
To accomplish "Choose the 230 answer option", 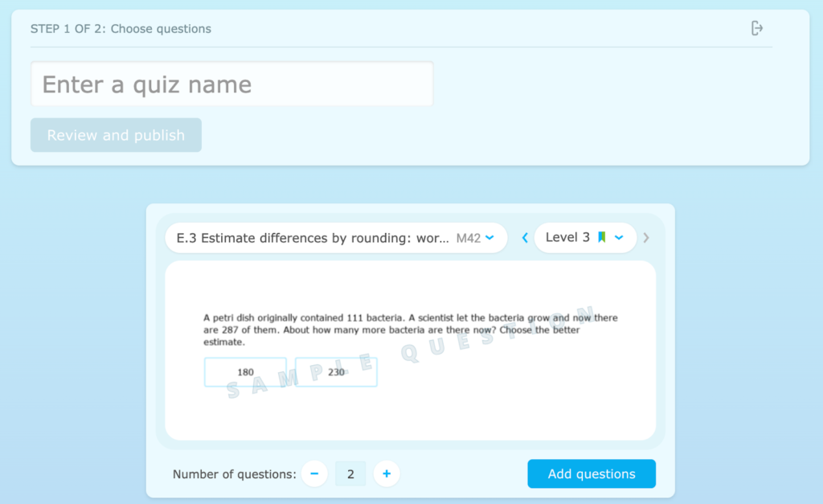I will pyautogui.click(x=336, y=372).
